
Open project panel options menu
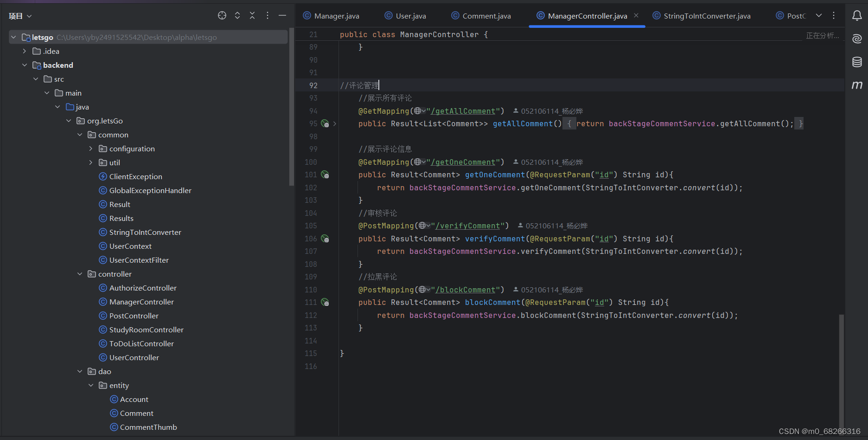pyautogui.click(x=268, y=15)
